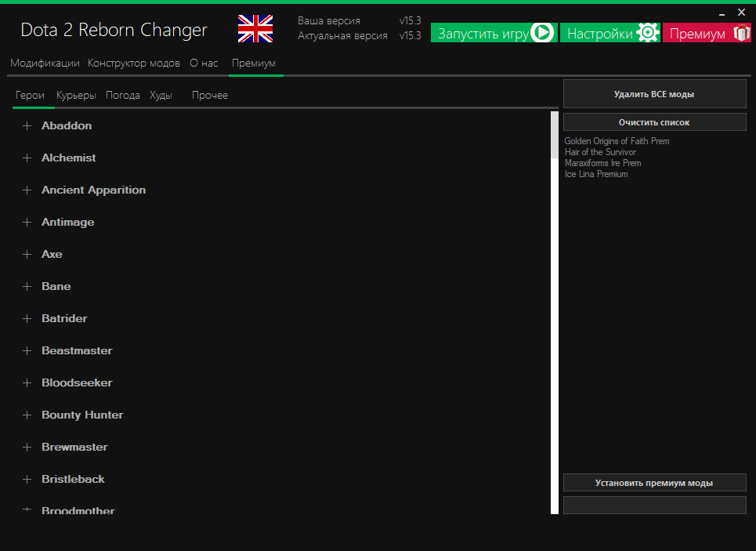756x551 pixels.
Task: Select the Beastmaster hero name
Action: pos(77,351)
